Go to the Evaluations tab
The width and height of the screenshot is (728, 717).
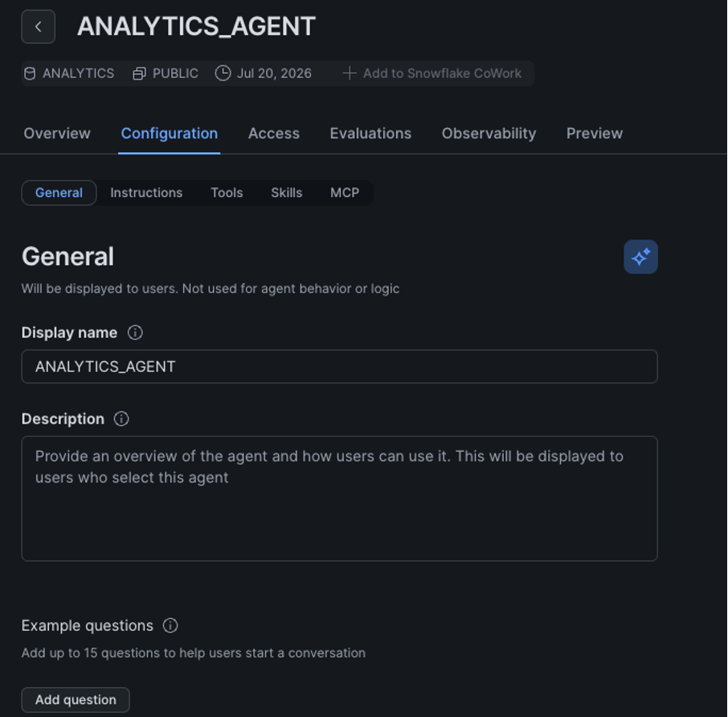pyautogui.click(x=370, y=133)
